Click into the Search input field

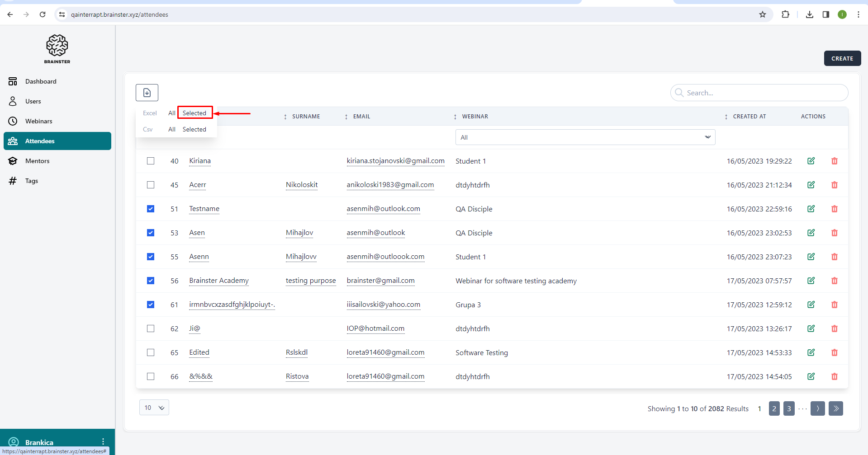pos(764,93)
